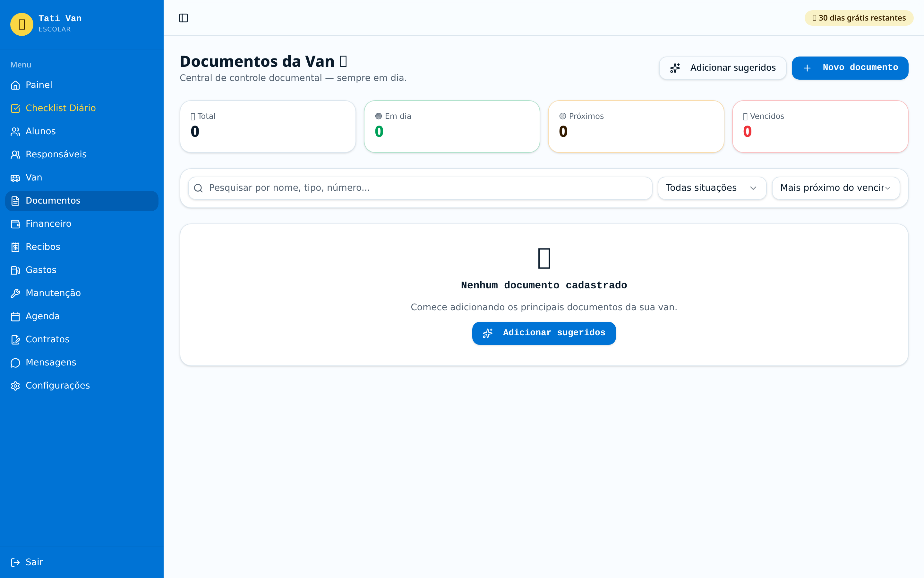Click the header Adicionar sugeridos button
Image resolution: width=924 pixels, height=578 pixels.
pos(723,68)
